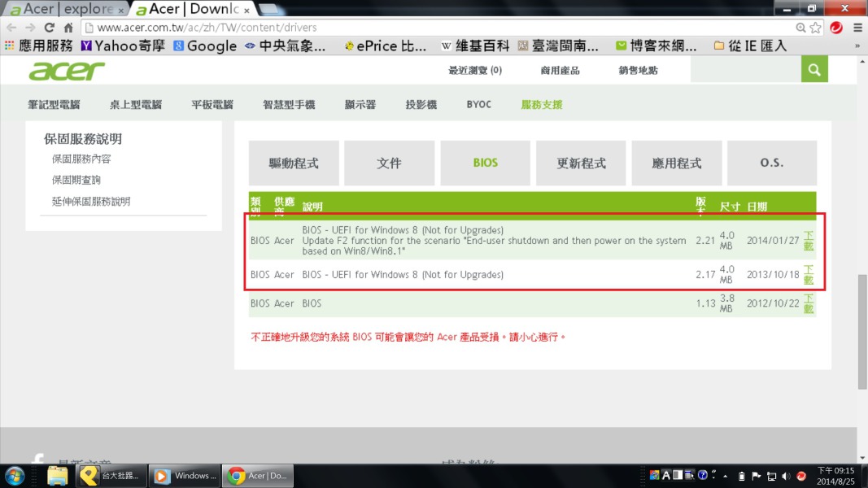This screenshot has height=488, width=868.
Task: Open the 博客來網 bookmark
Action: click(656, 46)
